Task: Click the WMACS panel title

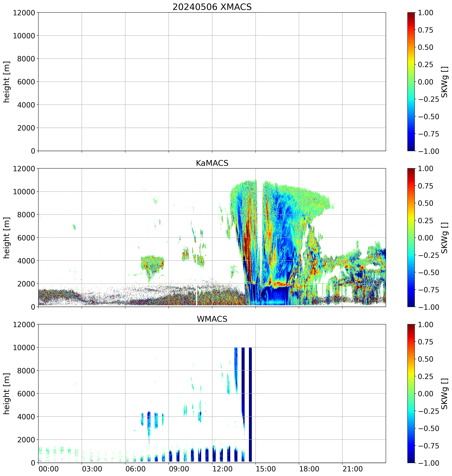Action: [x=212, y=319]
